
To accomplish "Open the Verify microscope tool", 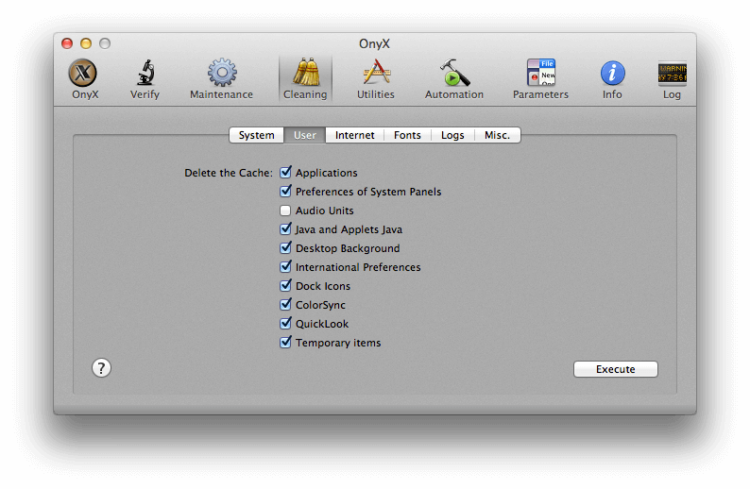I will pos(144,78).
